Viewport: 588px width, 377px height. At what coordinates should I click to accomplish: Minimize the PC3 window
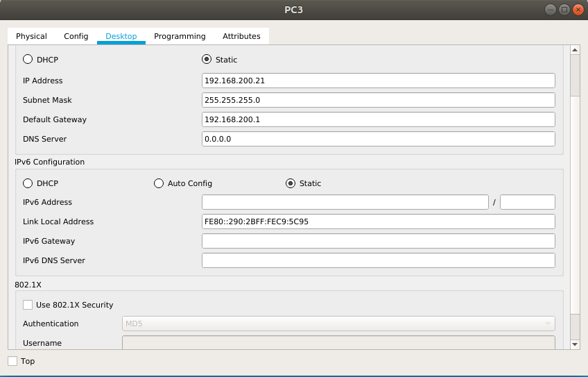551,10
